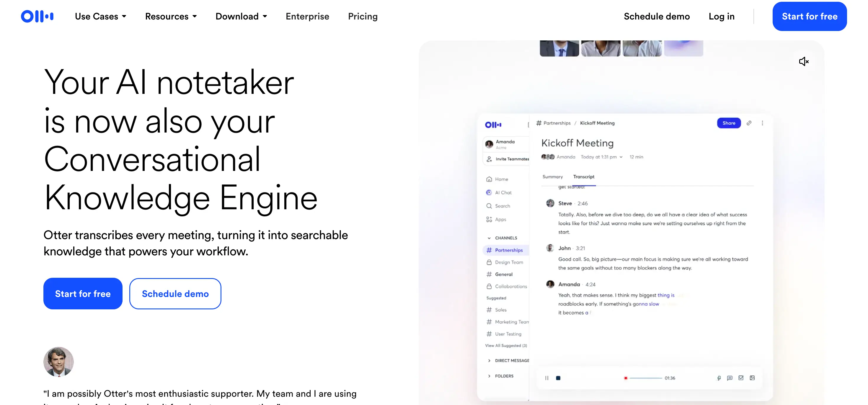Open AI Chat via its sidebar icon
868x405 pixels.
click(489, 192)
